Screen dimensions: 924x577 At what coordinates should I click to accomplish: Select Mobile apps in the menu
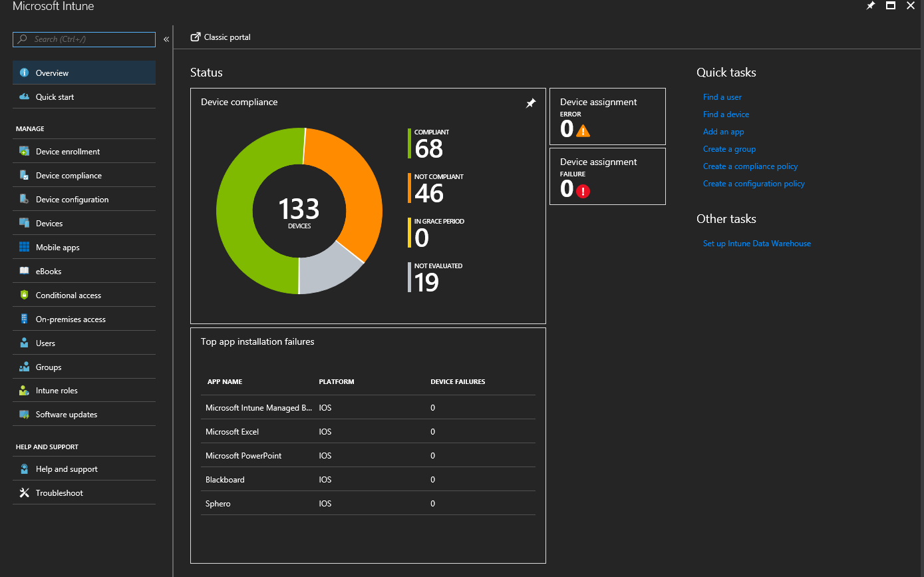click(x=84, y=247)
